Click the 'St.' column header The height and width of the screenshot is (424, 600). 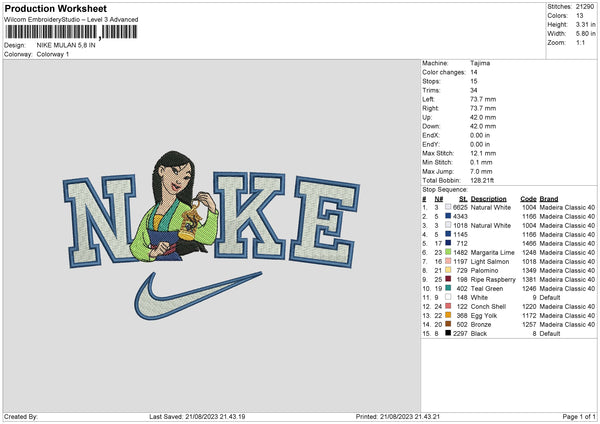coord(463,199)
